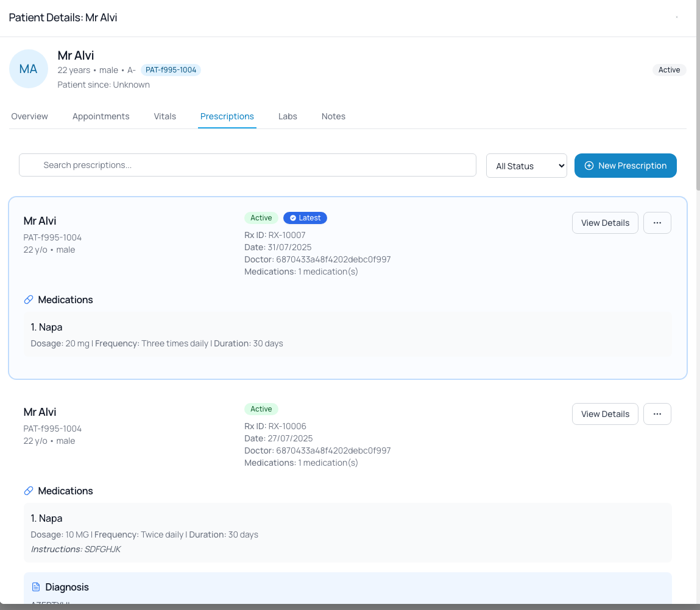Image resolution: width=700 pixels, height=610 pixels.
Task: Click the New Prescription button
Action: (x=626, y=166)
